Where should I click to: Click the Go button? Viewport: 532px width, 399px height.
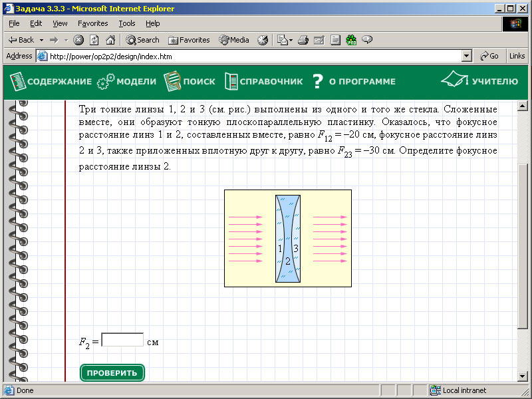point(489,57)
